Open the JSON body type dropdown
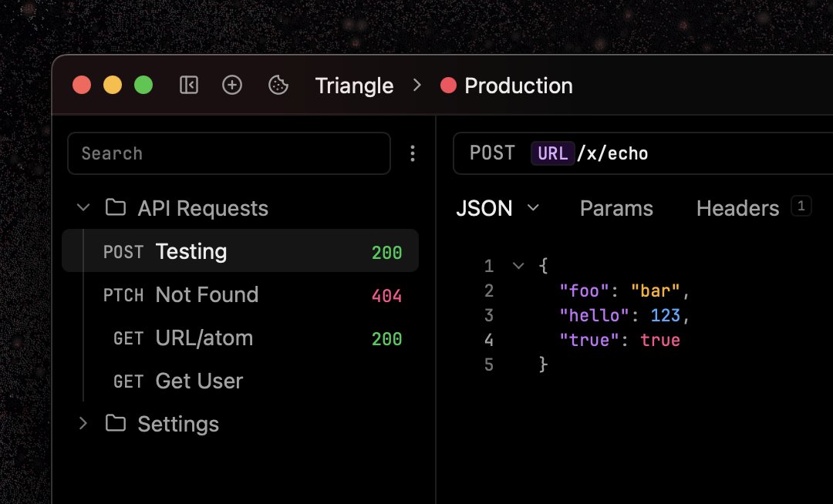 click(497, 208)
